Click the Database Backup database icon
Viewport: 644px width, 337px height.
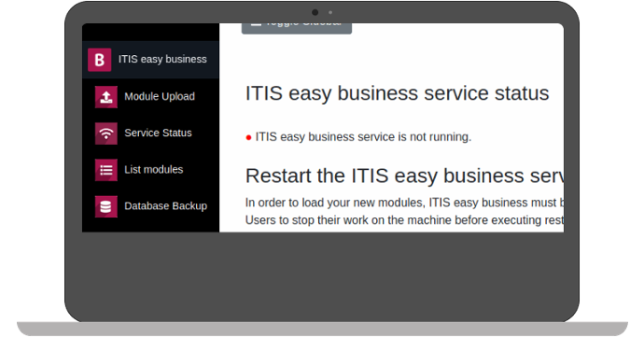tap(106, 206)
